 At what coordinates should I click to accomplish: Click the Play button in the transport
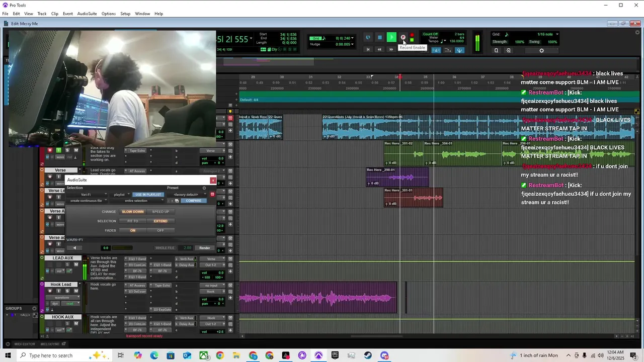point(391,37)
